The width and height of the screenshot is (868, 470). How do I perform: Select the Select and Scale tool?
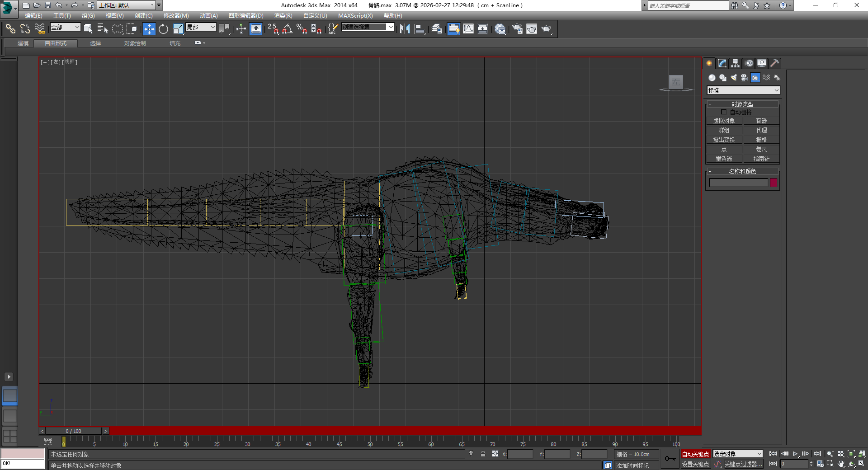click(178, 29)
